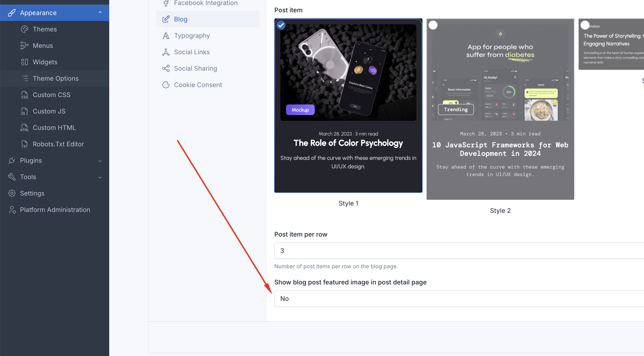Click the Themes palette icon
The image size is (644, 356).
25,29
